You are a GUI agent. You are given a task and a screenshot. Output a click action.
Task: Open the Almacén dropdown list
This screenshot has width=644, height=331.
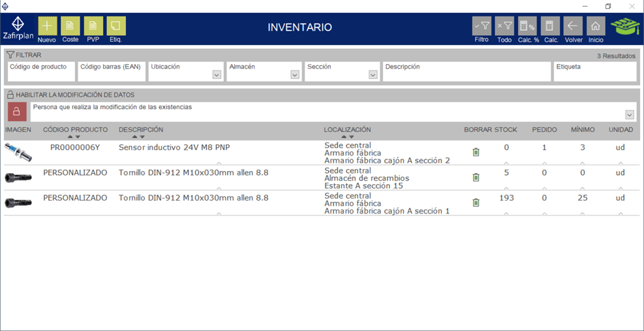pyautogui.click(x=295, y=75)
